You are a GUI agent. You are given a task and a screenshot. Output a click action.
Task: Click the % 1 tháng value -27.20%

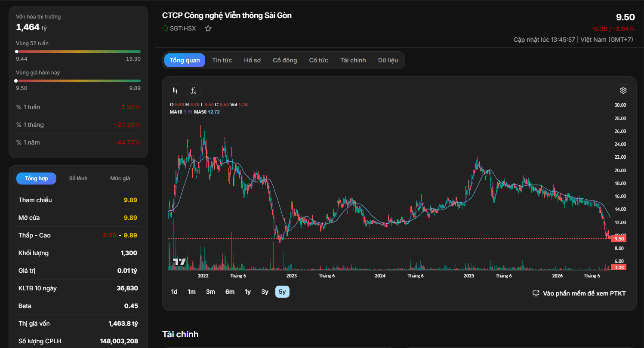click(127, 125)
